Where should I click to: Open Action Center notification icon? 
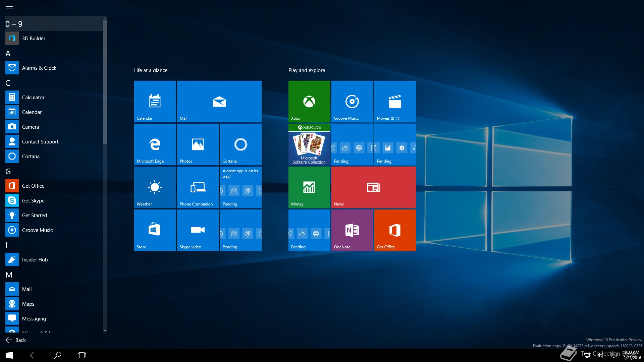(613, 355)
